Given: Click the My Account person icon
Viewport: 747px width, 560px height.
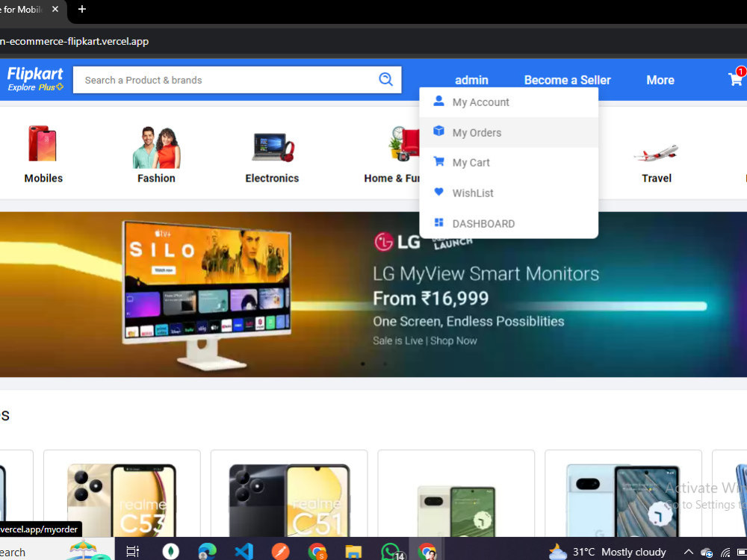Looking at the screenshot, I should (438, 101).
